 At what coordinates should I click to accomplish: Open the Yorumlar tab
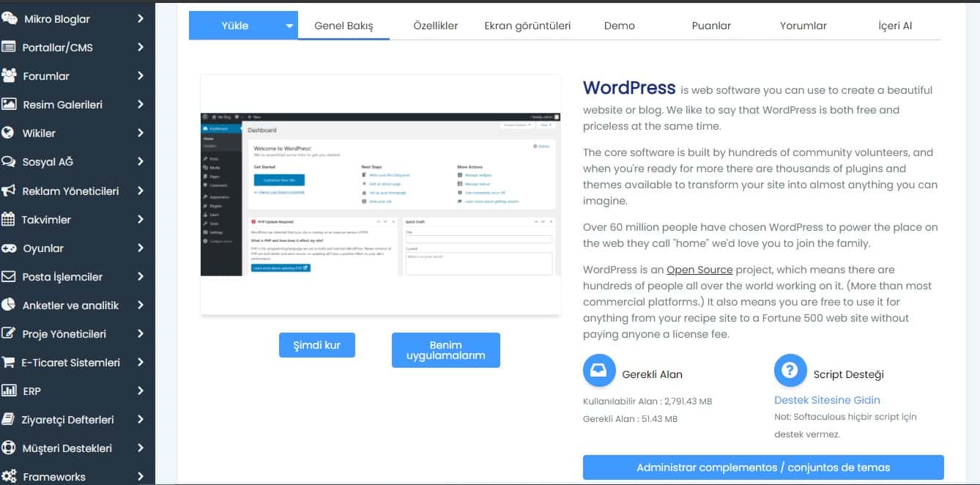pyautogui.click(x=803, y=26)
